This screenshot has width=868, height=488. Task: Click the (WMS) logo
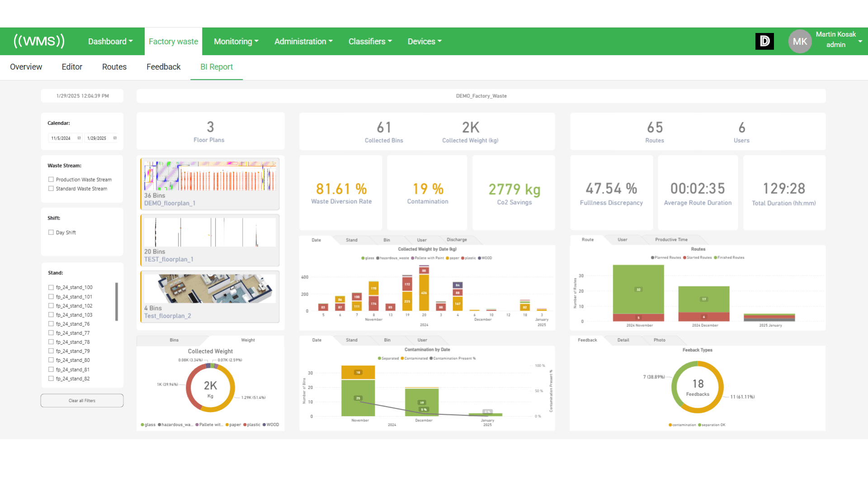point(39,41)
